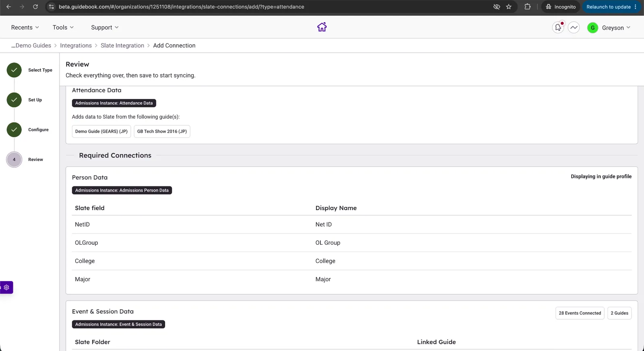Click the 2 Guides button
644x351 pixels.
[x=619, y=313]
